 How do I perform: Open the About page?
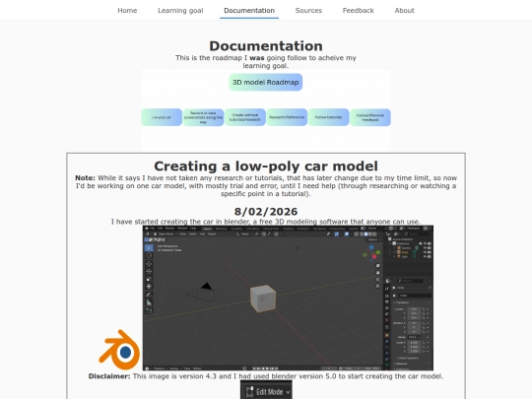click(x=404, y=11)
